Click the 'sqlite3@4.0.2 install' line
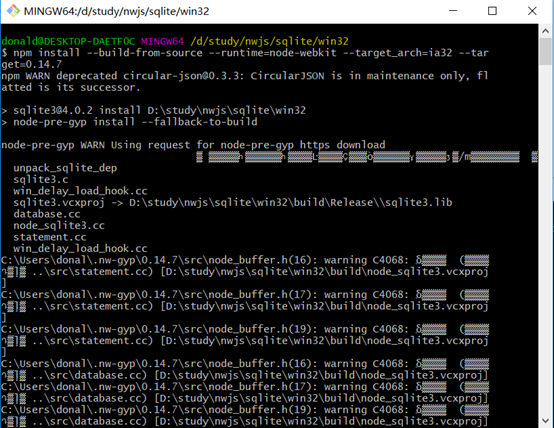Screen dimensions: 554x428 [x=153, y=110]
